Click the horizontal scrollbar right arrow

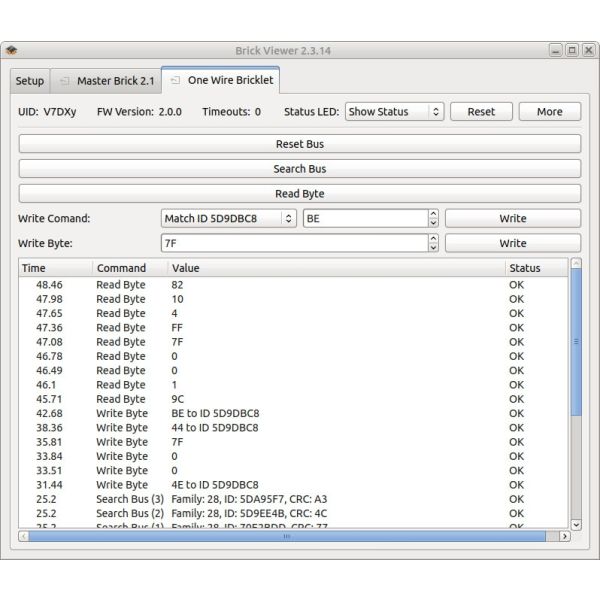565,536
